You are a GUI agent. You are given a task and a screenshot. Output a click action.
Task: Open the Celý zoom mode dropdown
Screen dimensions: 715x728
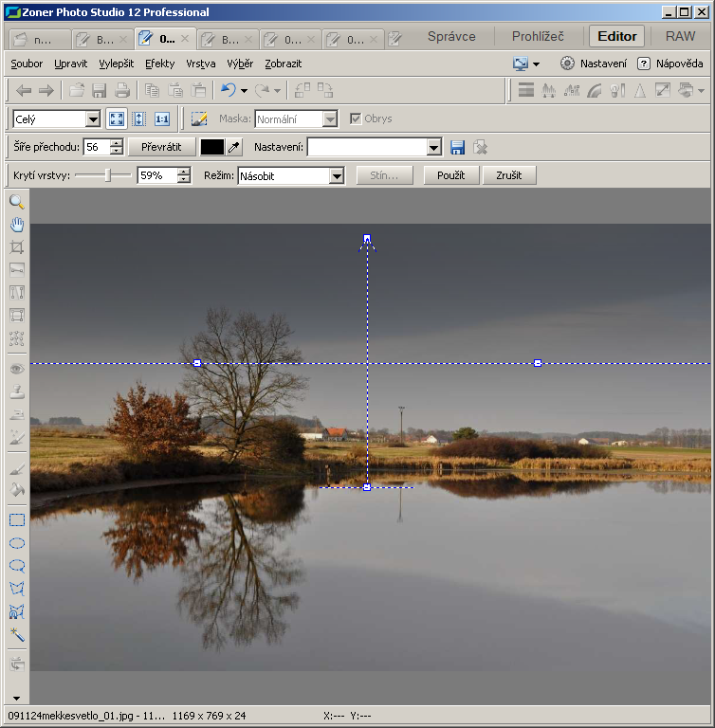(93, 119)
